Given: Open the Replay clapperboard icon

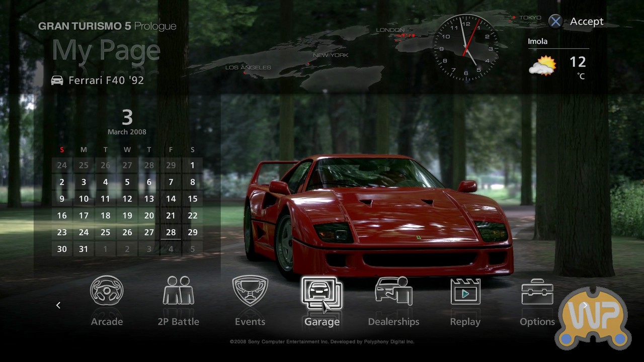Looking at the screenshot, I should coord(465,291).
